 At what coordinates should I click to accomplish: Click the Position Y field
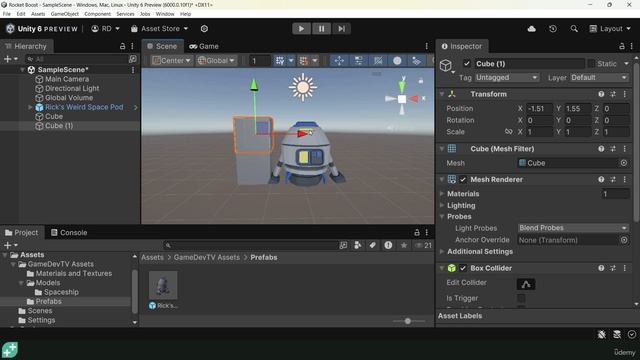(x=577, y=109)
